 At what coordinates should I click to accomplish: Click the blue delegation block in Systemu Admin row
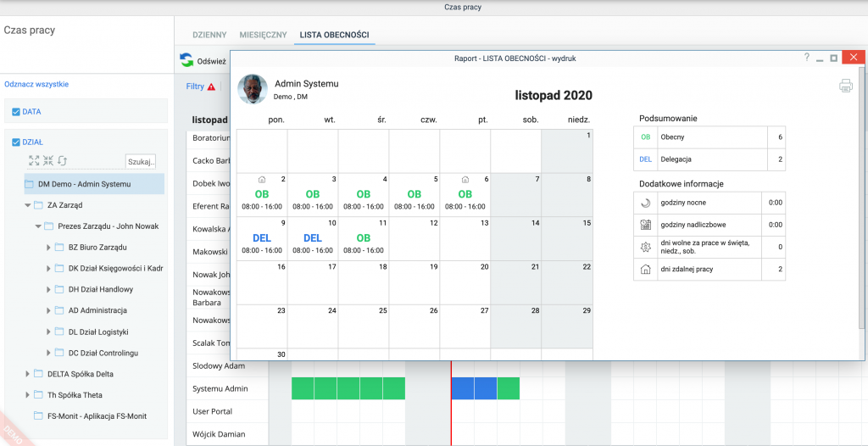[x=474, y=388]
